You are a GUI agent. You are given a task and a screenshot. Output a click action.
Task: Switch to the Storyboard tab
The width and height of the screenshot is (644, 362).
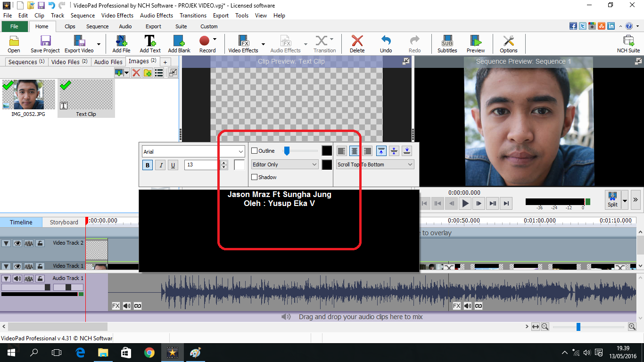pyautogui.click(x=64, y=222)
